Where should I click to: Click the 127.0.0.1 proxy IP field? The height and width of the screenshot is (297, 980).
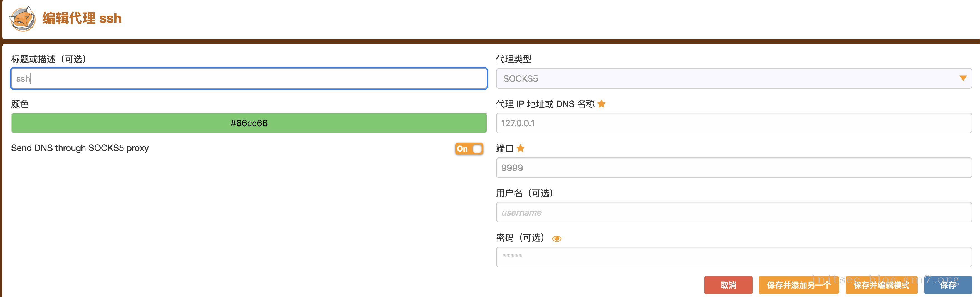[x=734, y=123]
